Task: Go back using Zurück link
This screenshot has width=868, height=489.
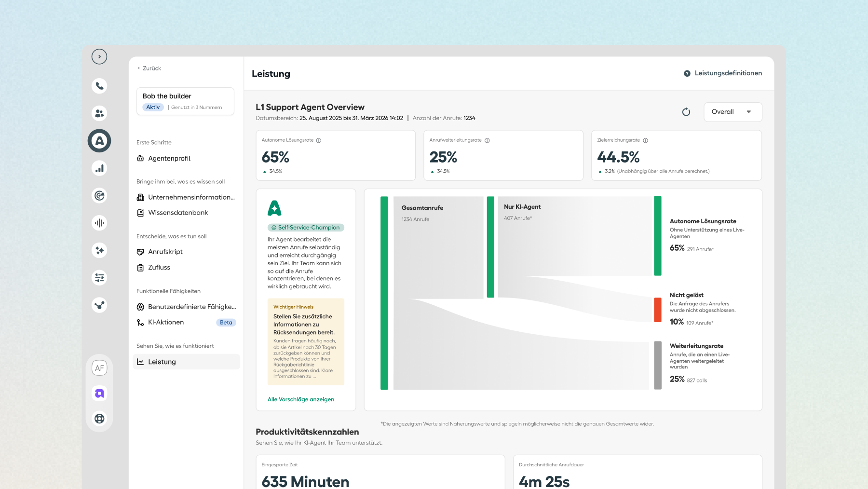Action: tap(149, 68)
